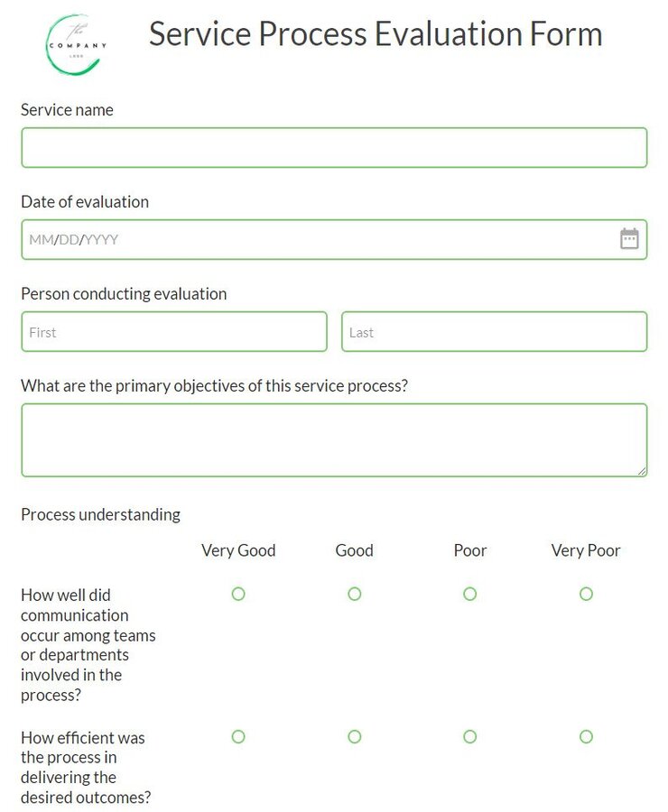Select Good for team communication question
This screenshot has height=812, width=668.
(354, 594)
